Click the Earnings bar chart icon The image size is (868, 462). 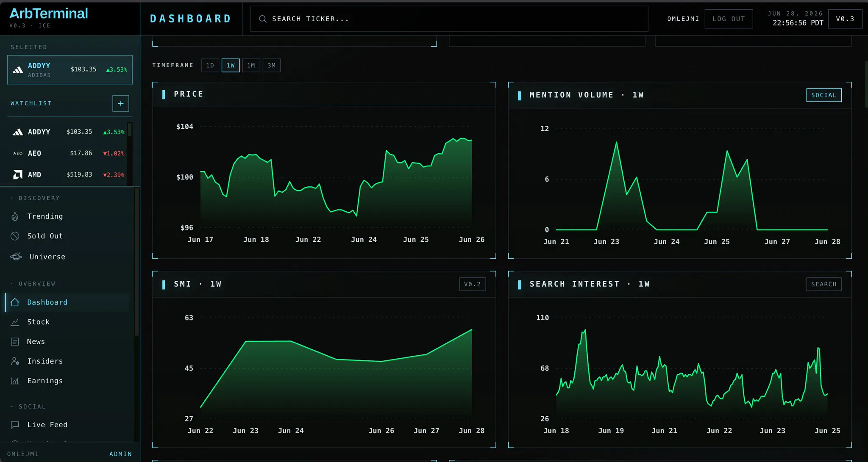tap(15, 381)
